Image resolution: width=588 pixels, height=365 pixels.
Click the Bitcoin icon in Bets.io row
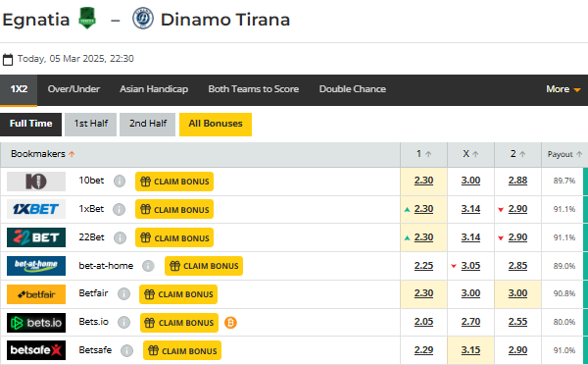pyautogui.click(x=230, y=323)
